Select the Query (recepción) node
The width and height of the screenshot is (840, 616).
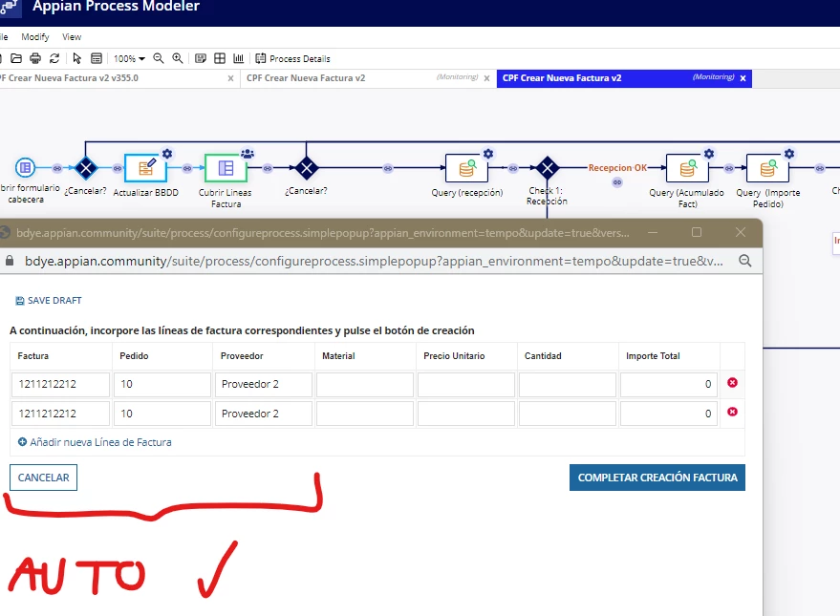pos(466,168)
